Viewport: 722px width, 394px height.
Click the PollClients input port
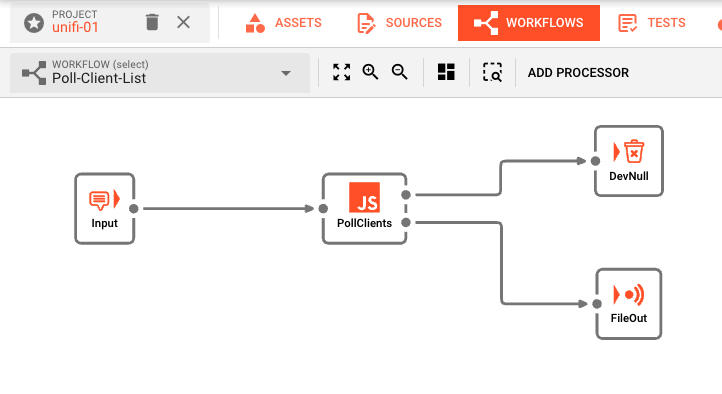[323, 209]
